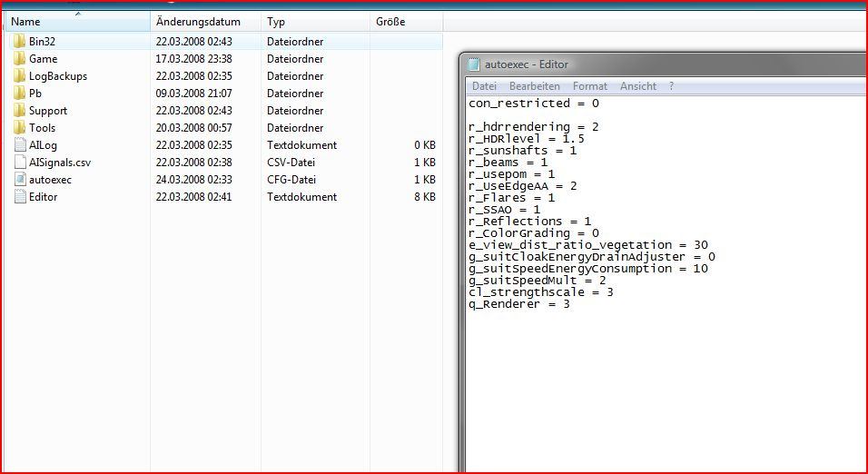Click the LogBackups folder icon

[x=19, y=75]
